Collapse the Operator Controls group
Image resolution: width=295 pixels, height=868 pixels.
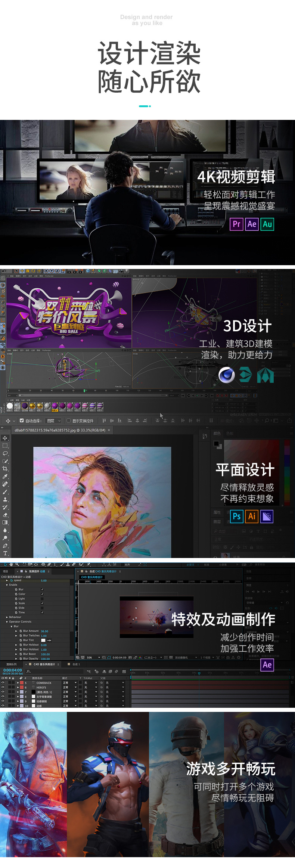(7, 621)
